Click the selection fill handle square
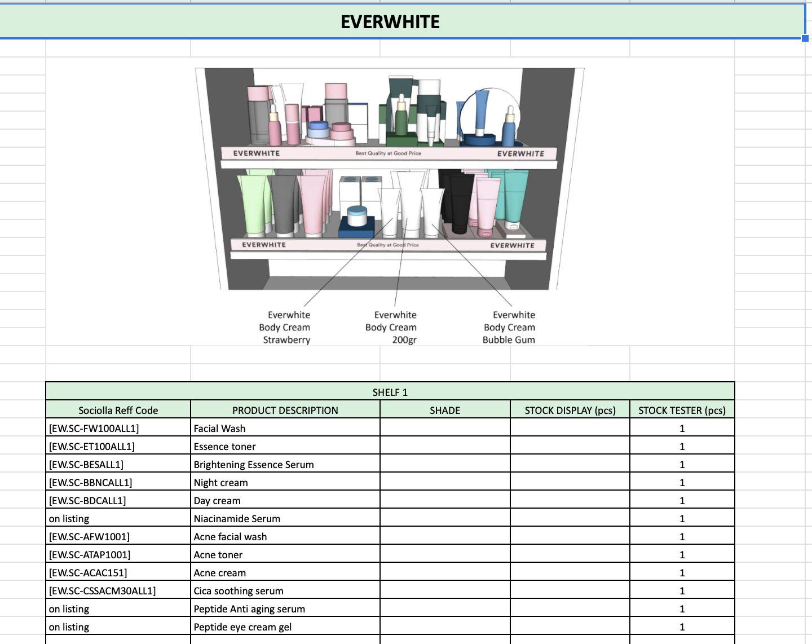This screenshot has width=812, height=644. [x=805, y=38]
